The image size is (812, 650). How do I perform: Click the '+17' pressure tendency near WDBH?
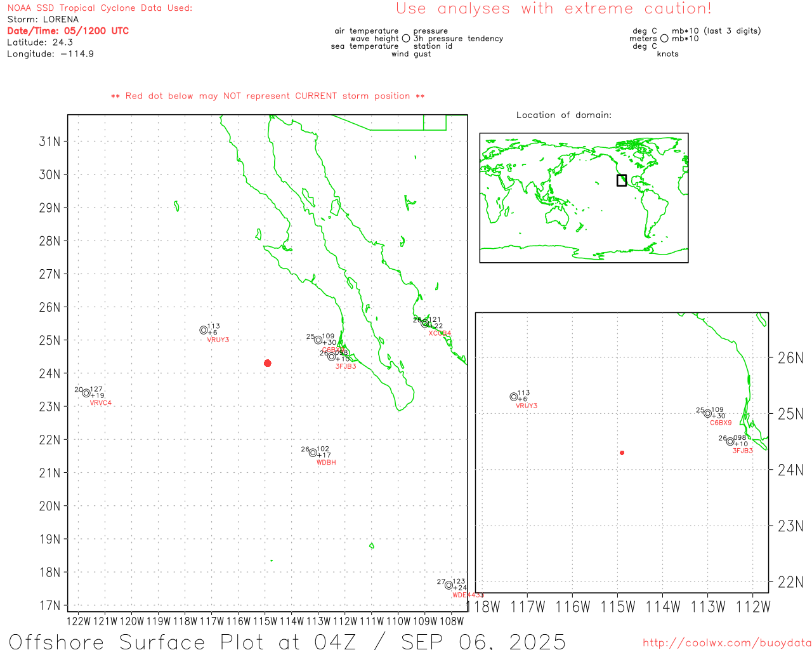[324, 455]
